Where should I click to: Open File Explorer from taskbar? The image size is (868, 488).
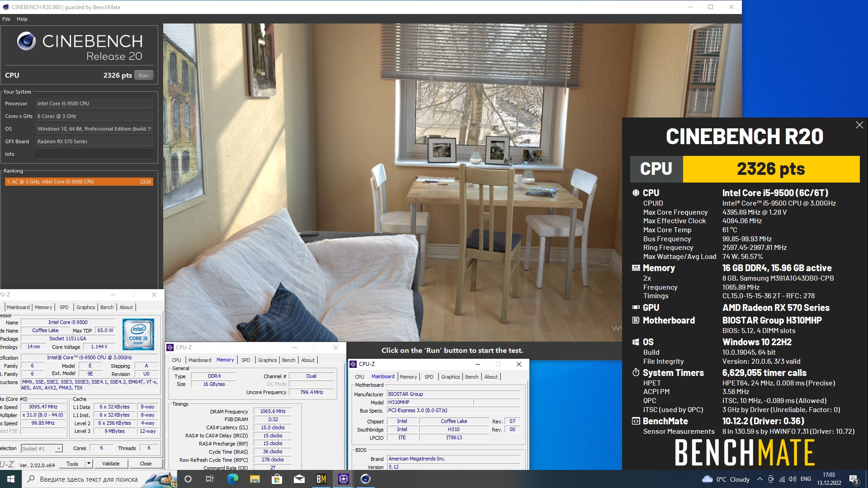pos(255,479)
